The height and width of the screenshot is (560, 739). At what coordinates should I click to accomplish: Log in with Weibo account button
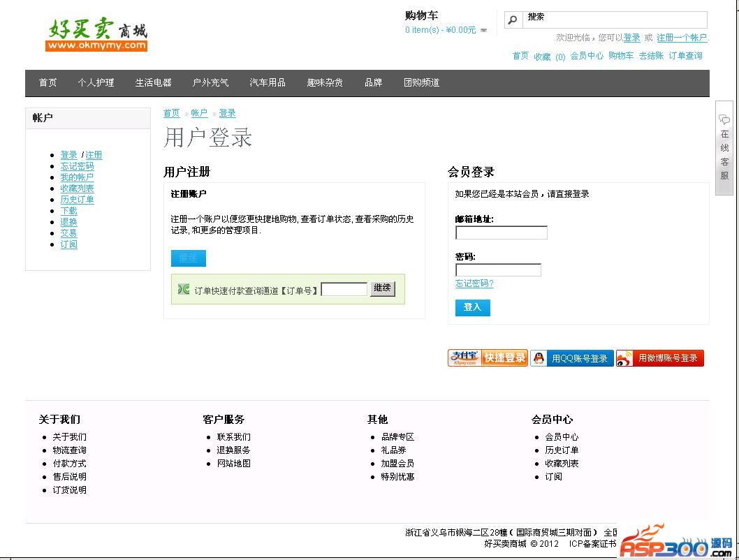[x=660, y=358]
